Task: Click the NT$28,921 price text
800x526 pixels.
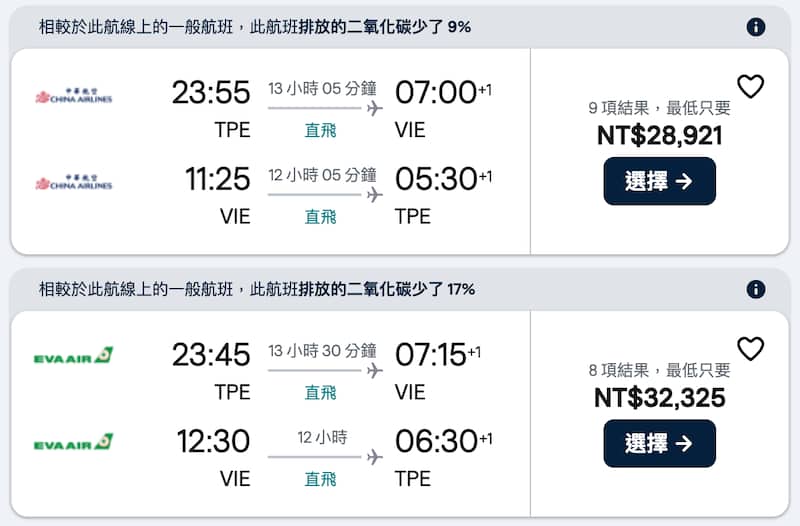Action: coord(660,135)
